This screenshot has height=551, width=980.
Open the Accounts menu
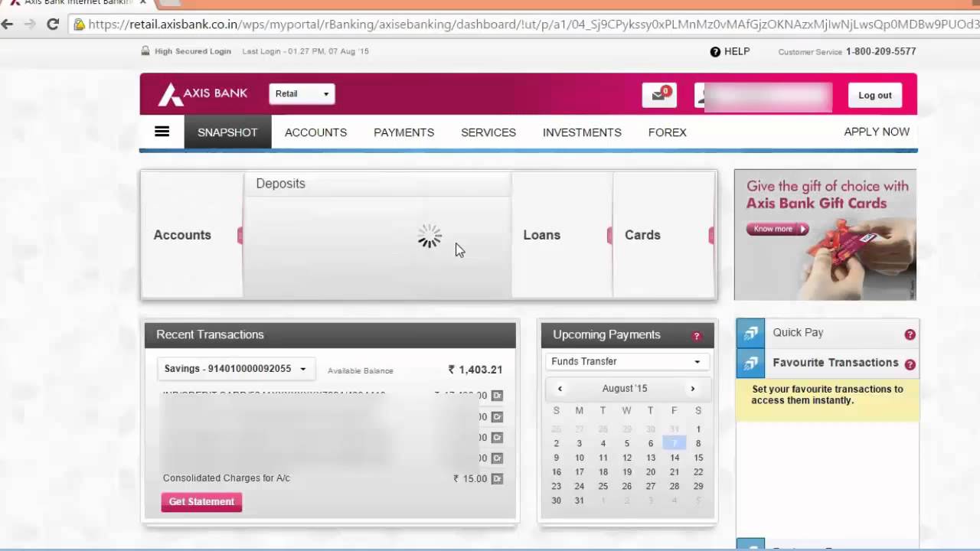click(x=315, y=132)
